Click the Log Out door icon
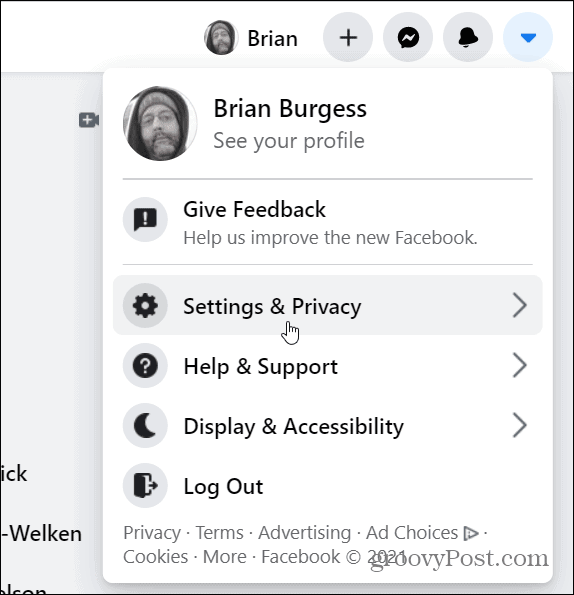This screenshot has width=574, height=595. 145,485
